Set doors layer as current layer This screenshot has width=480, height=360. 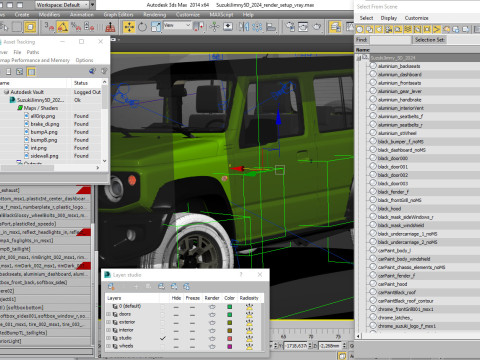click(x=162, y=314)
